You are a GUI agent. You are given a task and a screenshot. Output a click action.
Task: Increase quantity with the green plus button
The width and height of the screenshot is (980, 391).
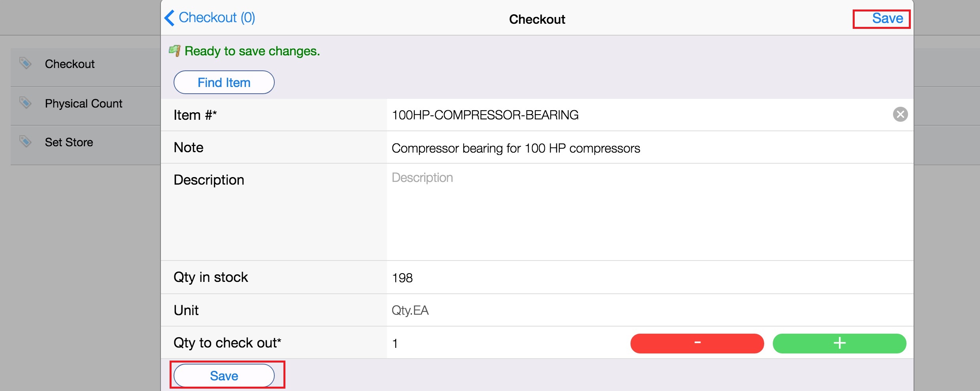(839, 343)
